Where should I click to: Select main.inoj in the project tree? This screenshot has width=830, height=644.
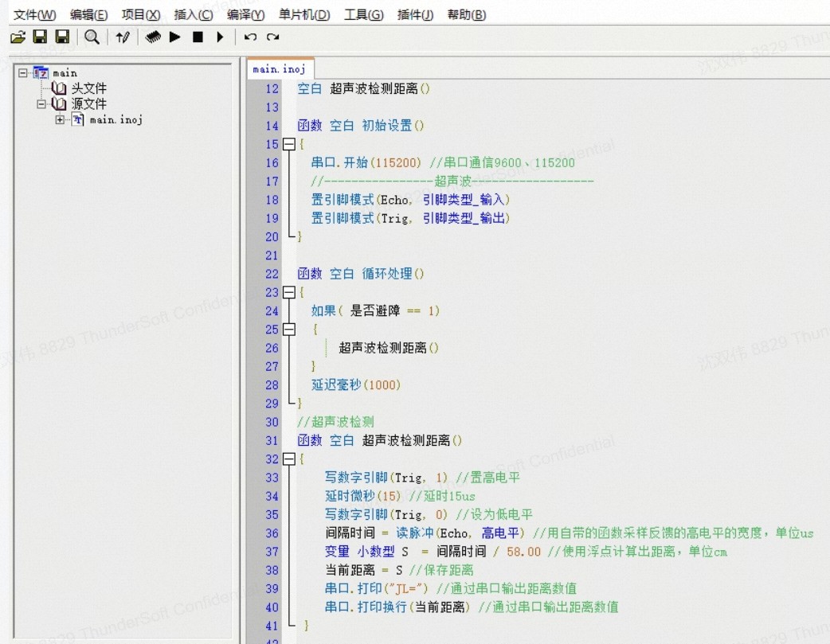[x=116, y=119]
